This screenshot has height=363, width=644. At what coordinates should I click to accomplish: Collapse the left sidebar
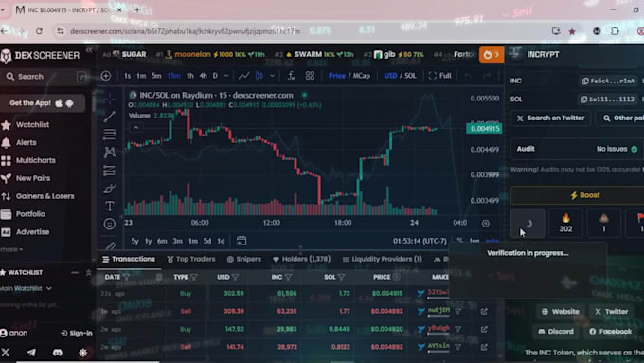coord(89,50)
